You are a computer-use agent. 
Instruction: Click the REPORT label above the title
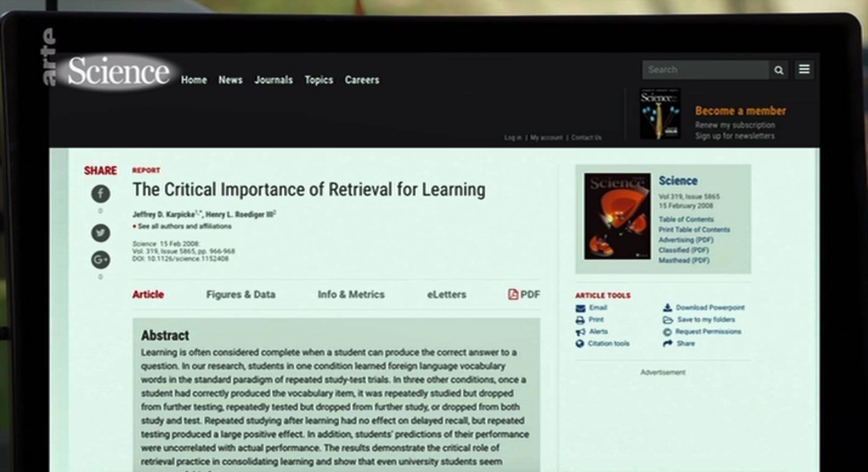point(146,170)
